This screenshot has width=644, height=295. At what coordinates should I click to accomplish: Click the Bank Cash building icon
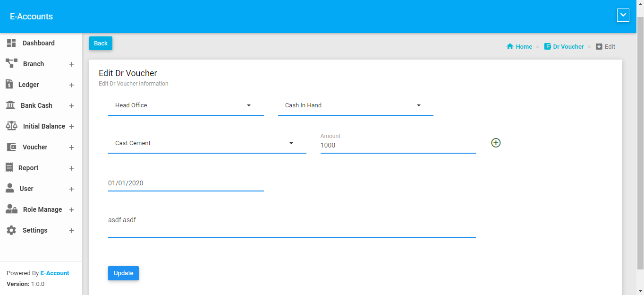(x=10, y=105)
